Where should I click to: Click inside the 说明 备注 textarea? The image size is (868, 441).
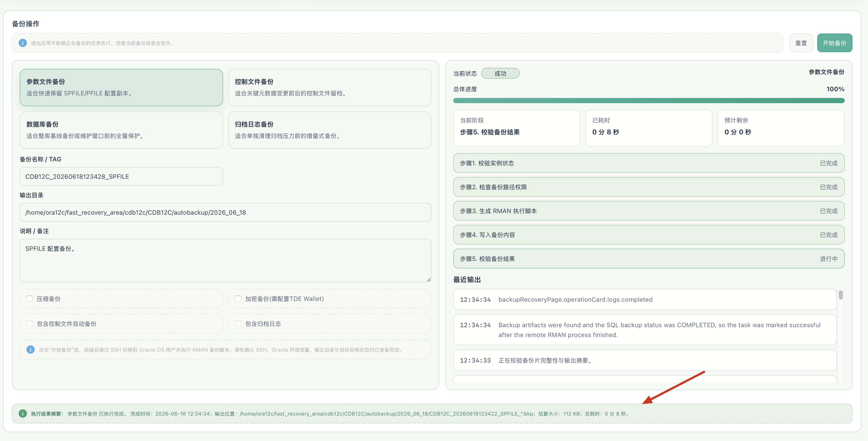[x=225, y=261]
